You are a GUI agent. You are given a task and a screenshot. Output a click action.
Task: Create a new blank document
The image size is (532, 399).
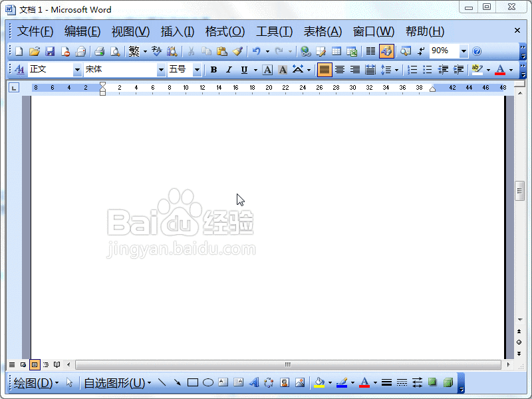click(19, 51)
